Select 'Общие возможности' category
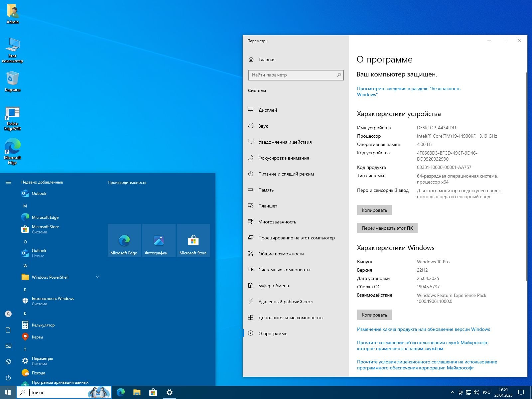The width and height of the screenshot is (532, 399). click(296, 254)
